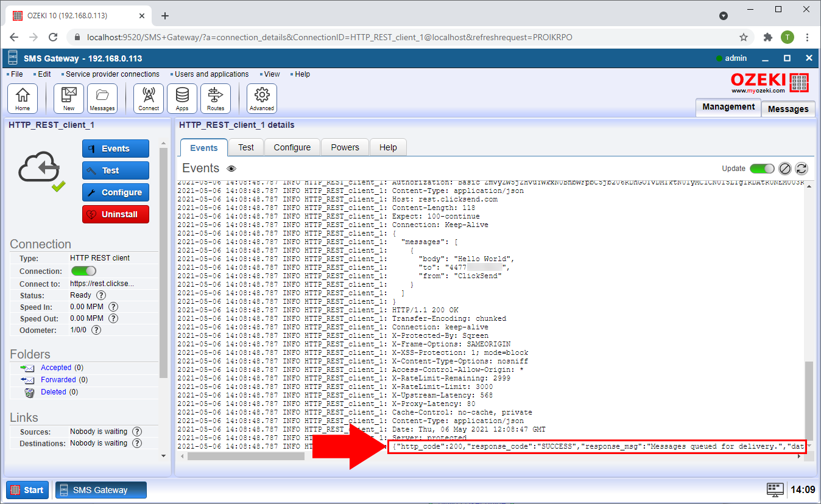Click the Start button in taskbar
821x504 pixels.
tap(27, 490)
